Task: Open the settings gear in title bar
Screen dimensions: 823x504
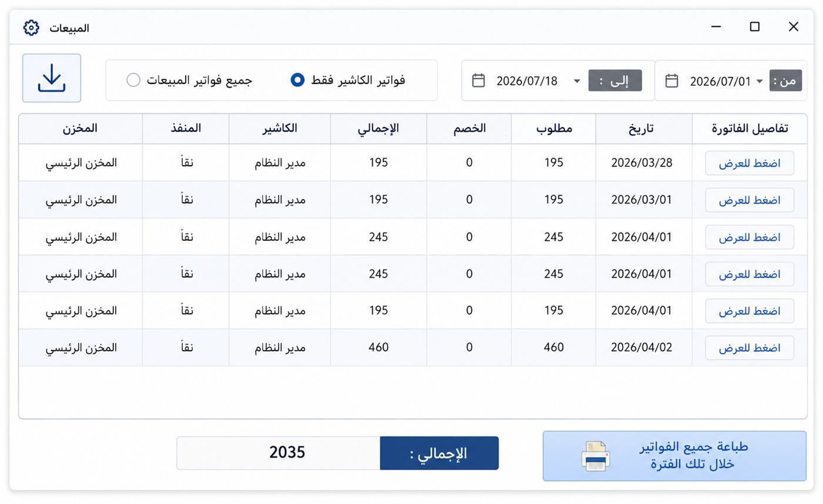Action: pyautogui.click(x=31, y=28)
